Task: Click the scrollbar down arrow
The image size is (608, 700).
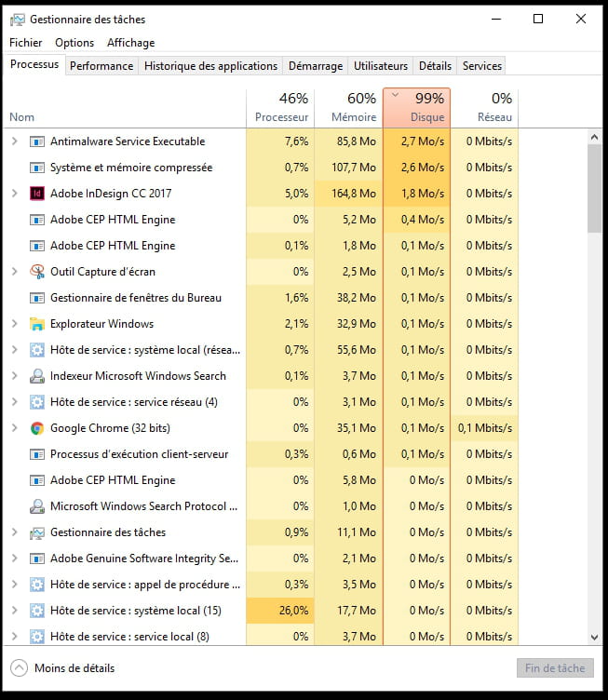Action: 594,637
